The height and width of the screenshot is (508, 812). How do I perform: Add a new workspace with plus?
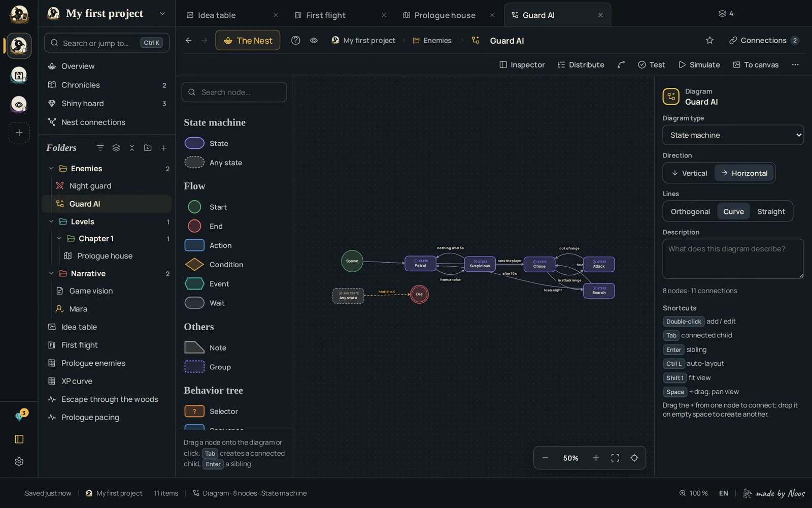tap(19, 133)
